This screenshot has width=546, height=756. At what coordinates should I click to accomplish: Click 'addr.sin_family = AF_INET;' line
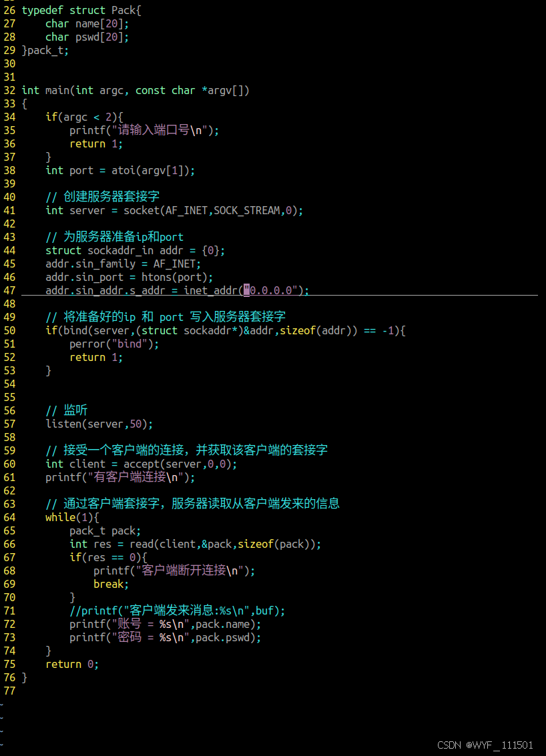coord(123,264)
